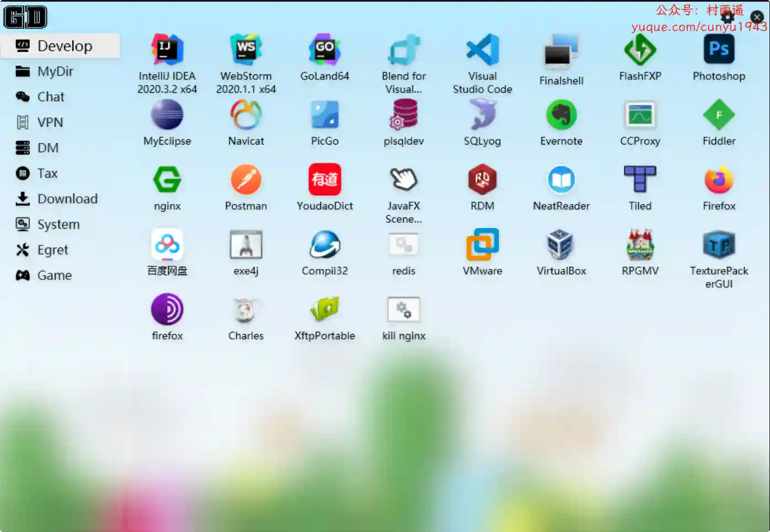Image resolution: width=770 pixels, height=532 pixels.
Task: Open launcher settings gear
Action: [x=728, y=17]
